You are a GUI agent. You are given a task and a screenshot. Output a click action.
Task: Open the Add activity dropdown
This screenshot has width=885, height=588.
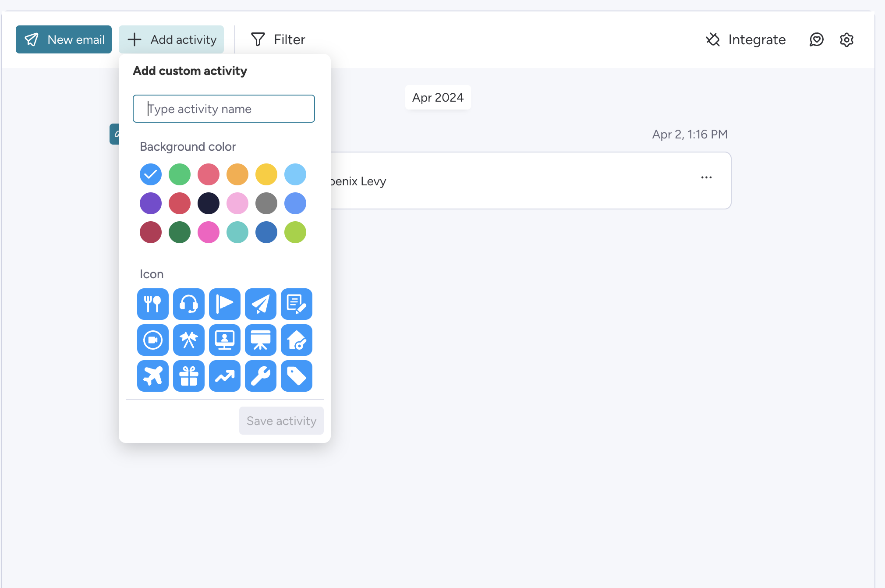pos(171,39)
